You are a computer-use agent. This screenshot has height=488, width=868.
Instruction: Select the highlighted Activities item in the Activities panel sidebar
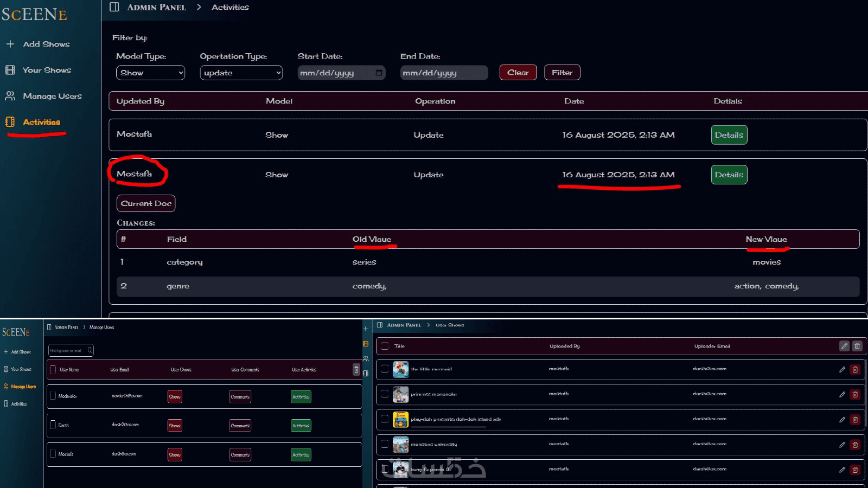pyautogui.click(x=33, y=122)
